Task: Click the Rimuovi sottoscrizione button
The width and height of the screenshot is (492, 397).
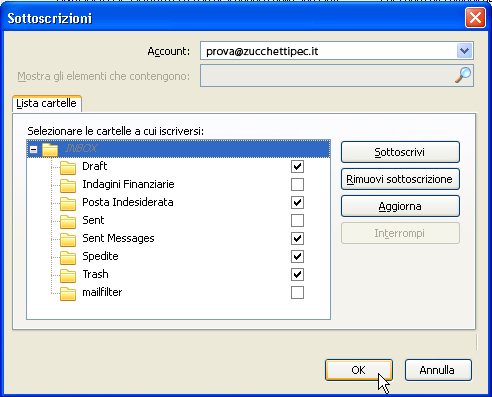Action: point(400,179)
